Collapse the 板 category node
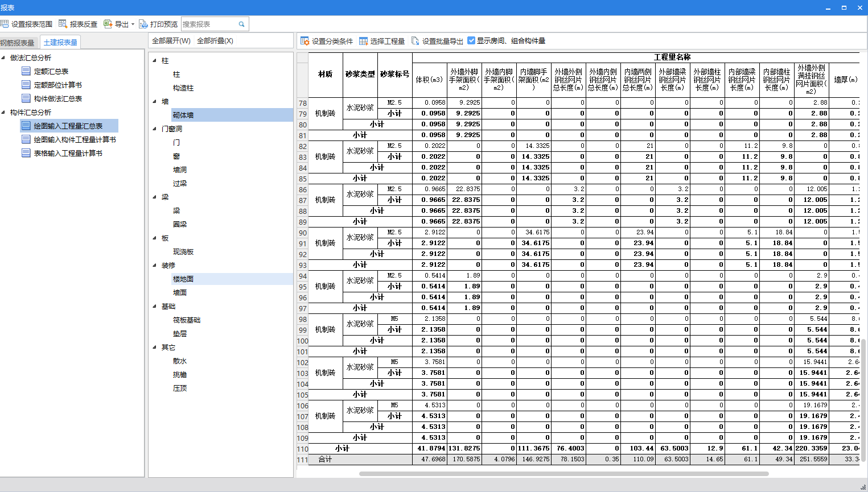Image resolution: width=868 pixels, height=492 pixels. coord(155,238)
